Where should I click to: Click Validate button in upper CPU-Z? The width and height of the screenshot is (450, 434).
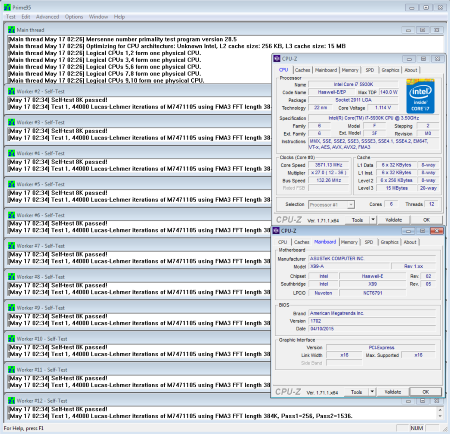point(393,220)
